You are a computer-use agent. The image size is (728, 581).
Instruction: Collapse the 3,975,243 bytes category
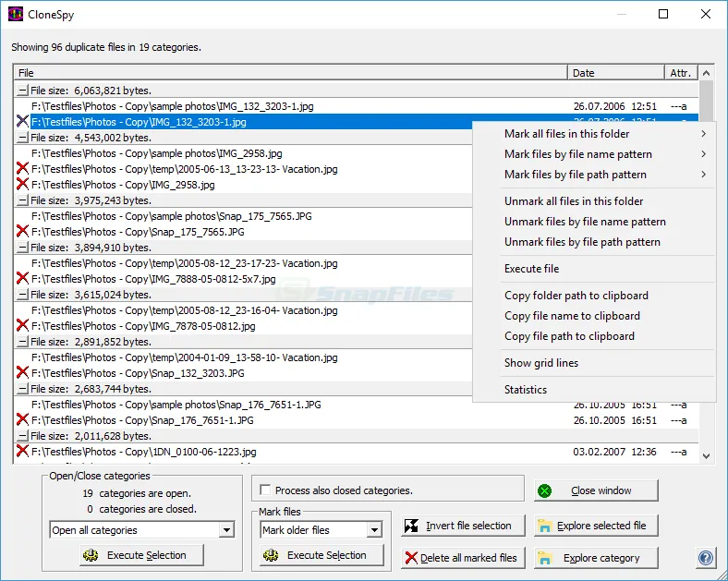tap(22, 200)
